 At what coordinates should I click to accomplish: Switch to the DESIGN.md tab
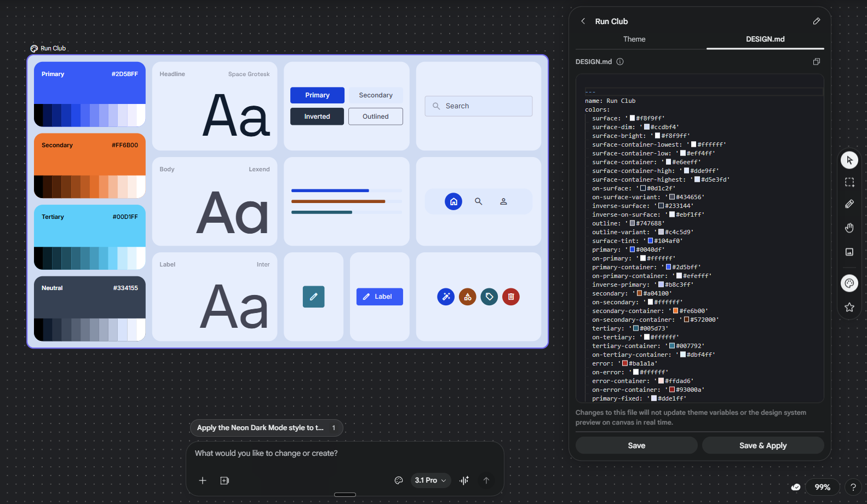coord(765,39)
